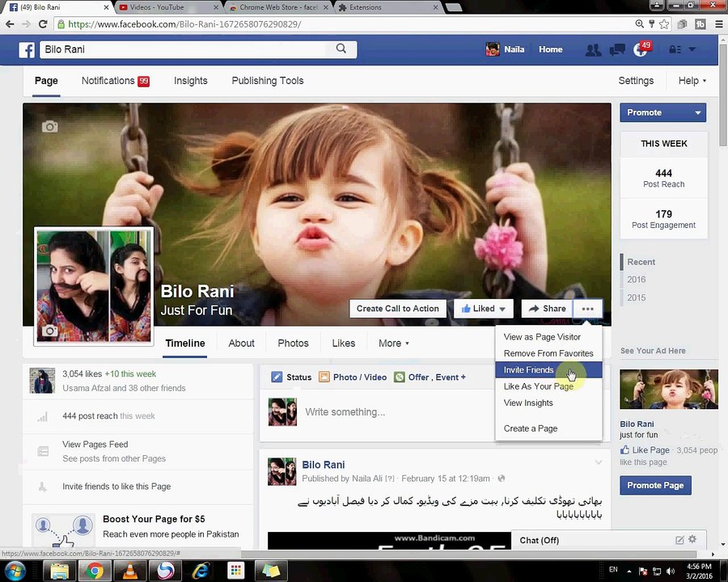
Task: Open the messages icon in header
Action: [616, 49]
